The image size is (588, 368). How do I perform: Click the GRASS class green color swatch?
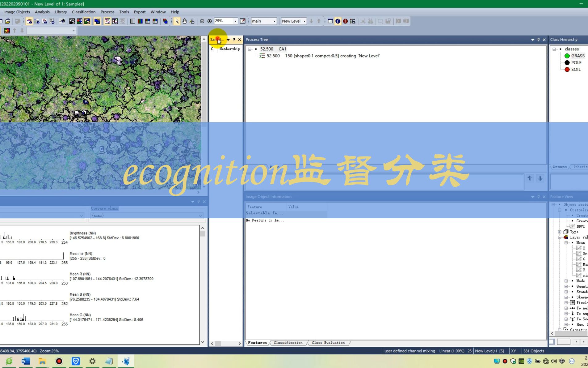click(x=567, y=56)
